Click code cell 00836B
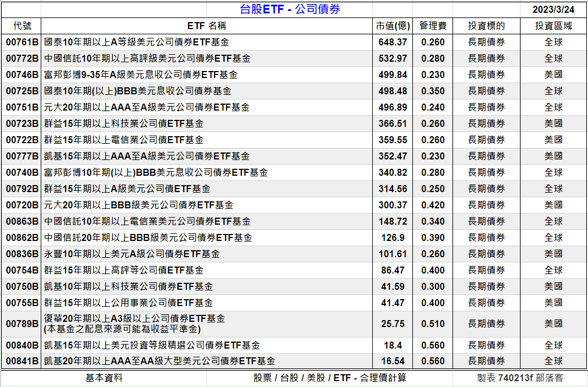Screen dimensions: 588x387 point(22,254)
